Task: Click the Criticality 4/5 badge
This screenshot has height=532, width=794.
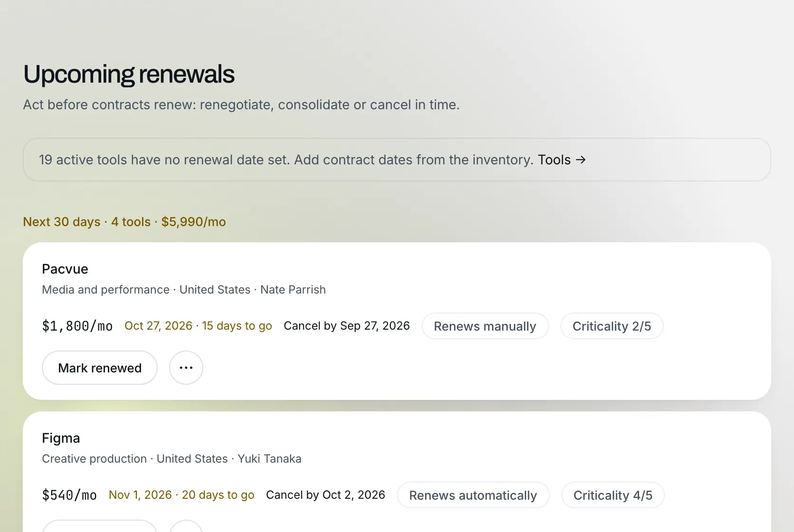Action: pos(613,495)
